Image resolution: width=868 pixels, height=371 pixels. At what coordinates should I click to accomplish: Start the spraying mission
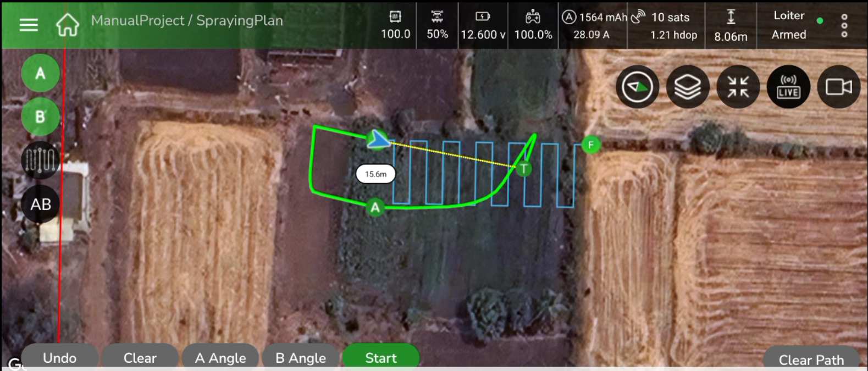click(381, 357)
